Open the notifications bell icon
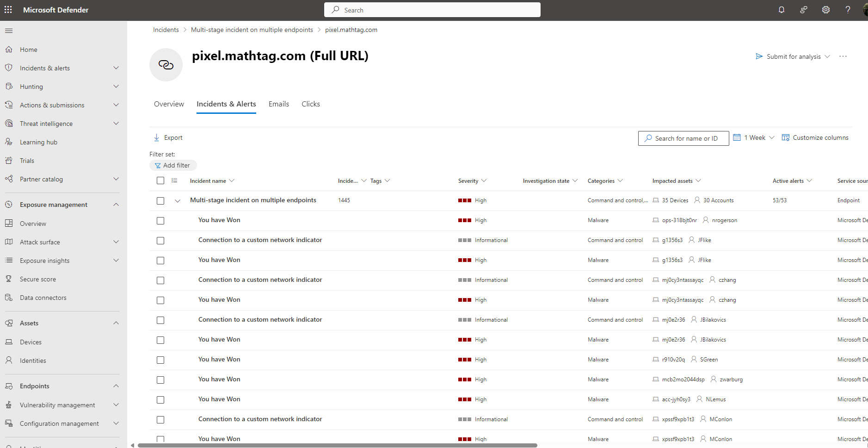The height and width of the screenshot is (448, 868). [x=782, y=10]
